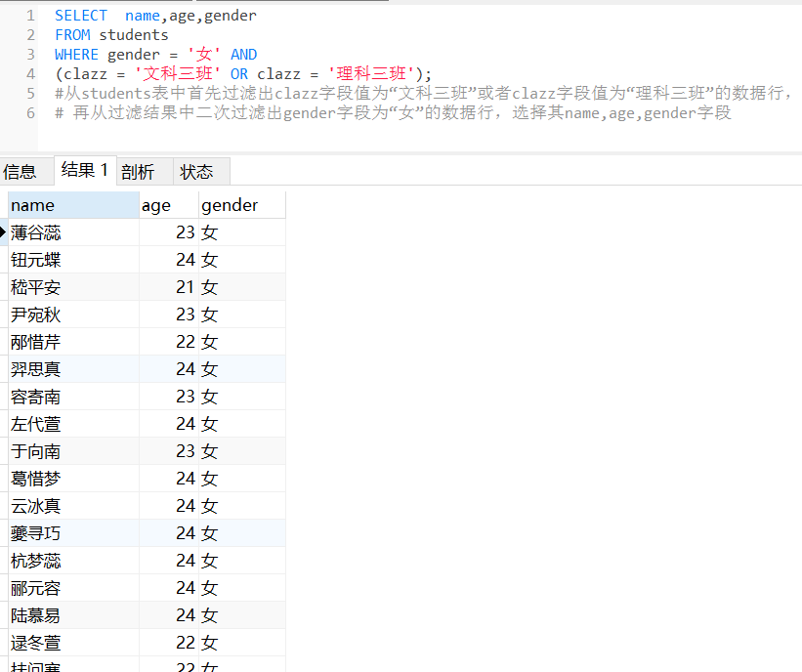The height and width of the screenshot is (672, 802).
Task: Click the current-row arrow indicator beside 薄谷蕊
Action: click(3, 232)
